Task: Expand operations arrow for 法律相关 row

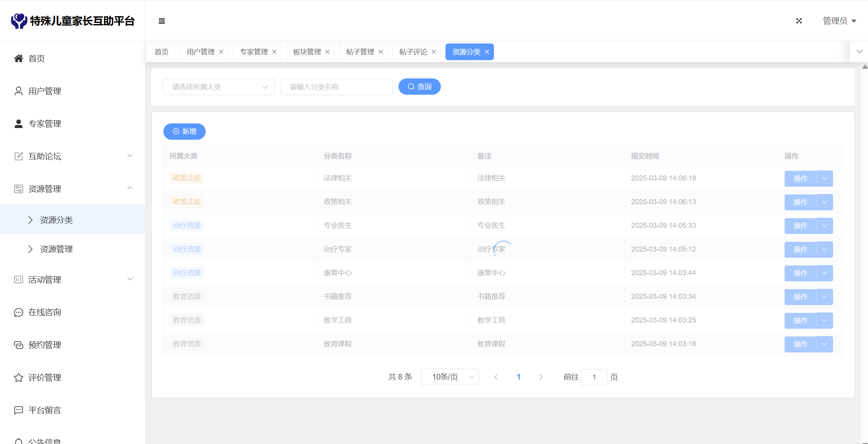Action: 825,179
